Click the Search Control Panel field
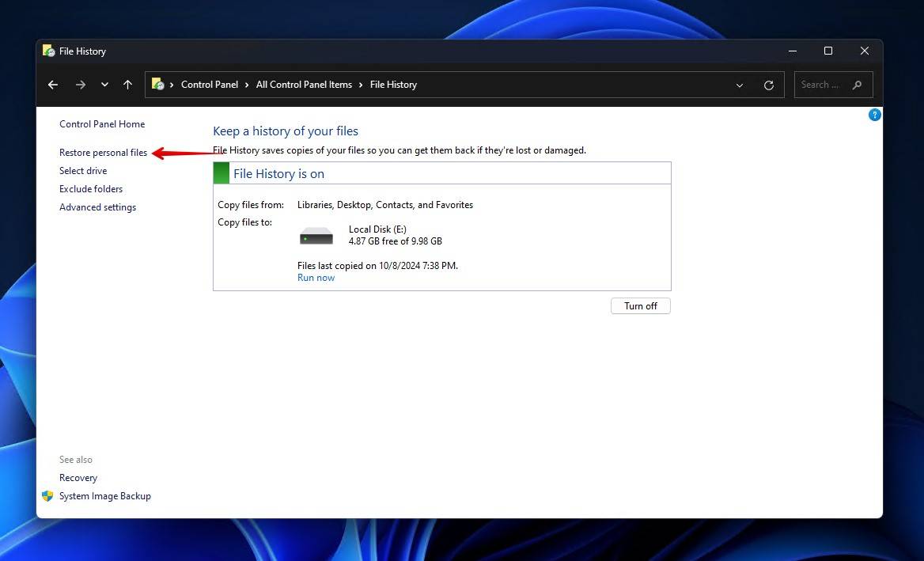 pos(833,85)
